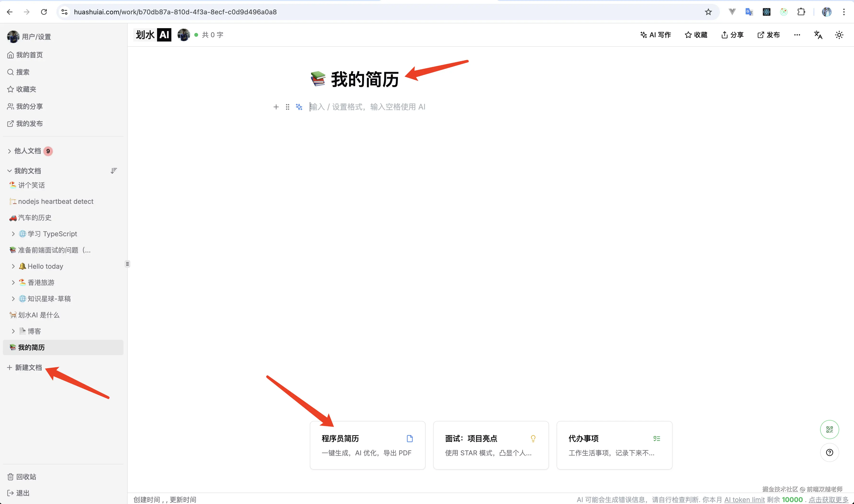Click the editor input field to start typing
This screenshot has height=504, width=854.
(x=367, y=107)
